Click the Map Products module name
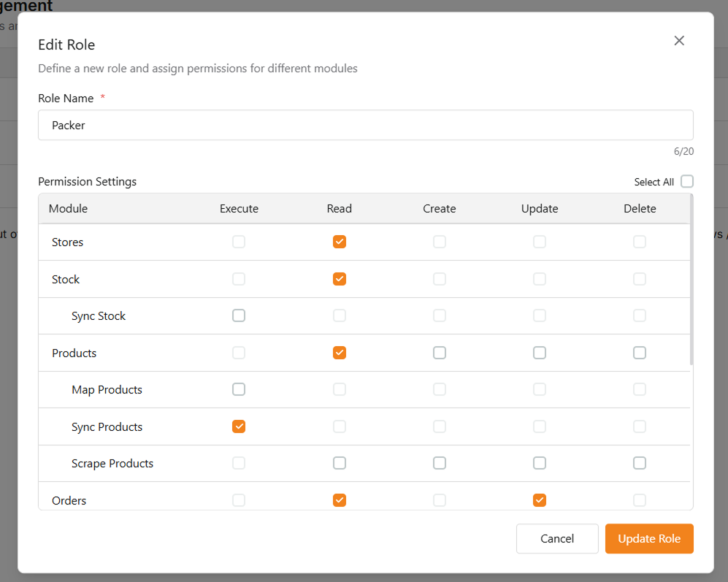Screen dimensions: 728x582 point(107,390)
